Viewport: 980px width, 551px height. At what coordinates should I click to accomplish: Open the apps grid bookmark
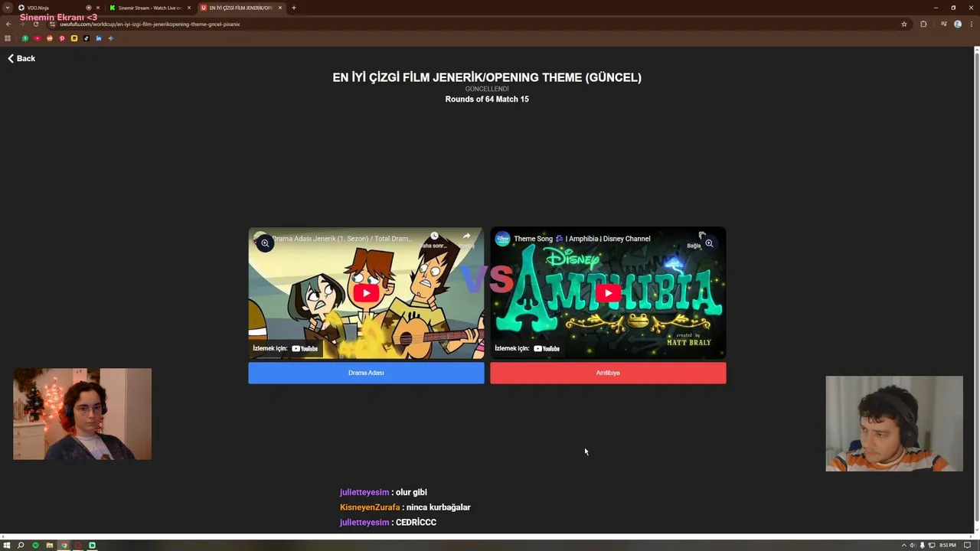tap(8, 38)
